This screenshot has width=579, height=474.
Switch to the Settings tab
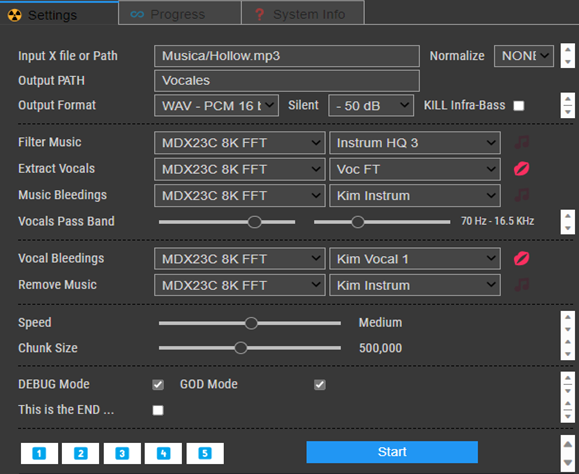coord(59,14)
